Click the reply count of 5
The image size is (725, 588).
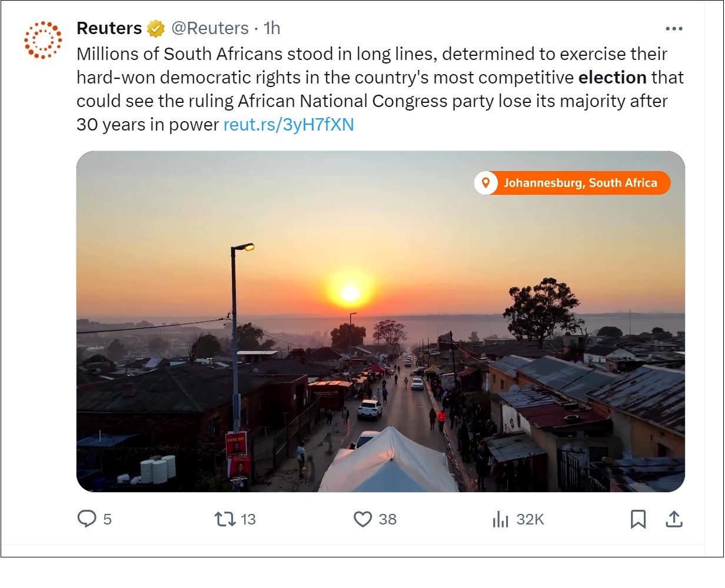107,519
